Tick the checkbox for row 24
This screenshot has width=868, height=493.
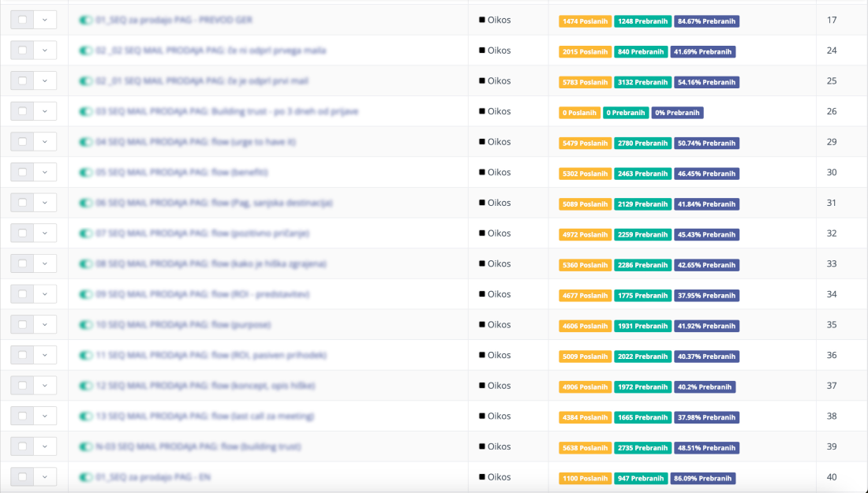tap(22, 50)
